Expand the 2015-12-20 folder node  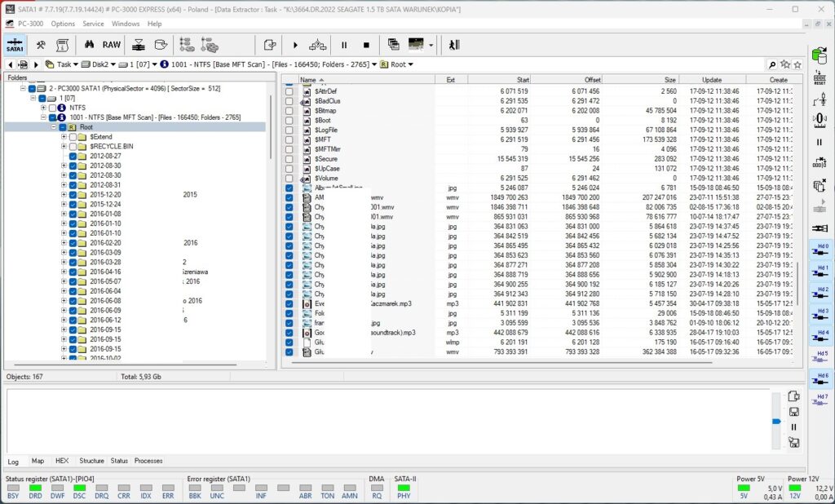64,195
